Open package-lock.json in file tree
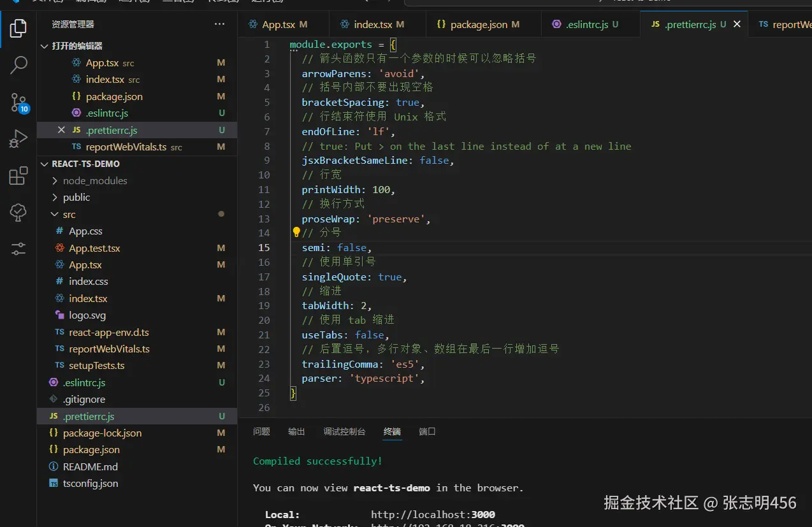 (x=137, y=433)
